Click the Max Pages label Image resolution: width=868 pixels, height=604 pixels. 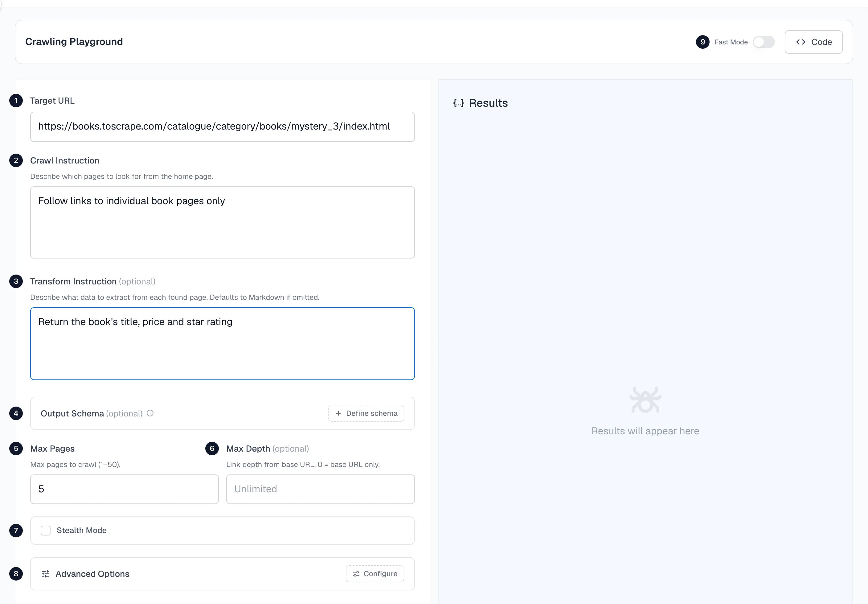52,449
